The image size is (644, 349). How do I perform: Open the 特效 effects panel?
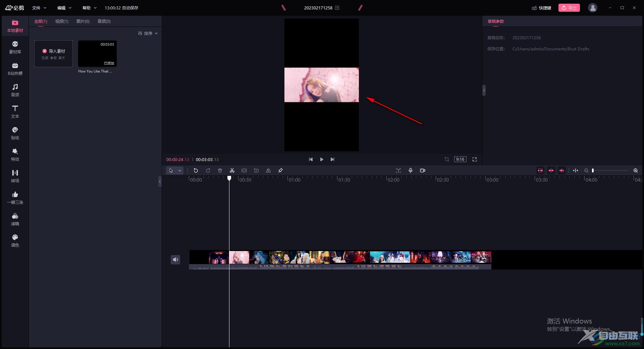pyautogui.click(x=15, y=155)
